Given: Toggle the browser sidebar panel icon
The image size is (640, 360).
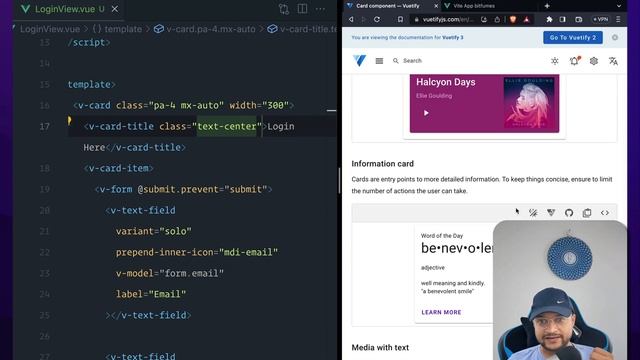Looking at the screenshot, I should [562, 19].
